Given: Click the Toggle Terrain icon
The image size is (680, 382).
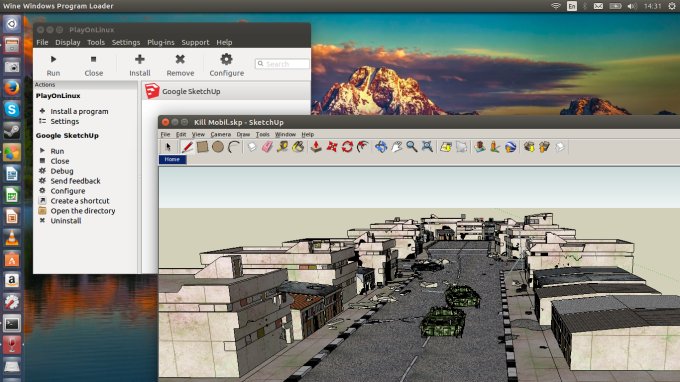Looking at the screenshot, I should tap(461, 147).
